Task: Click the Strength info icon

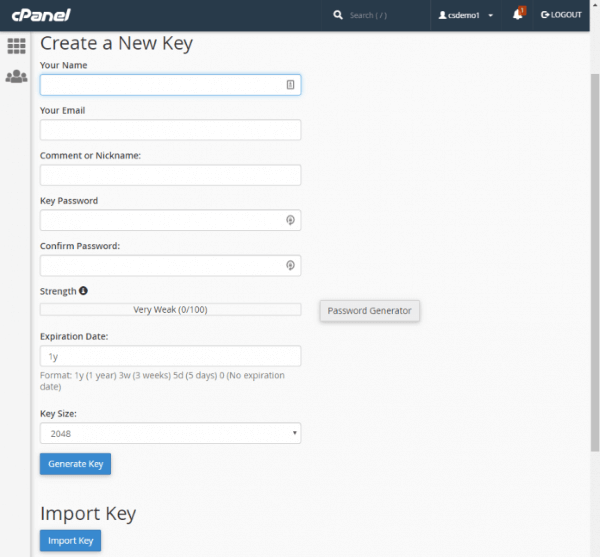Action: pyautogui.click(x=83, y=291)
